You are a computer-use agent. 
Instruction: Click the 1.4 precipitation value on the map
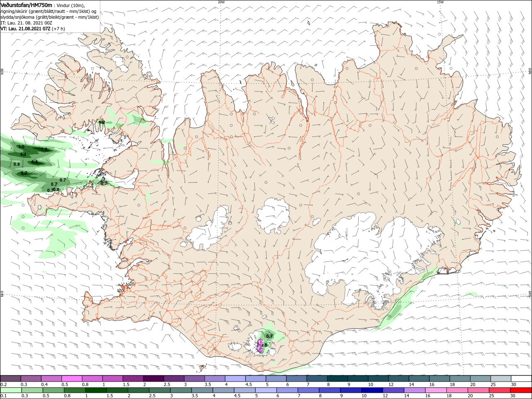pos(34,162)
